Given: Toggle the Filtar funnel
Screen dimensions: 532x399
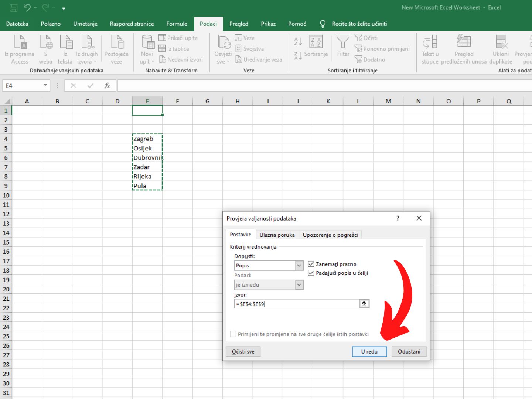Looking at the screenshot, I should click(x=343, y=46).
